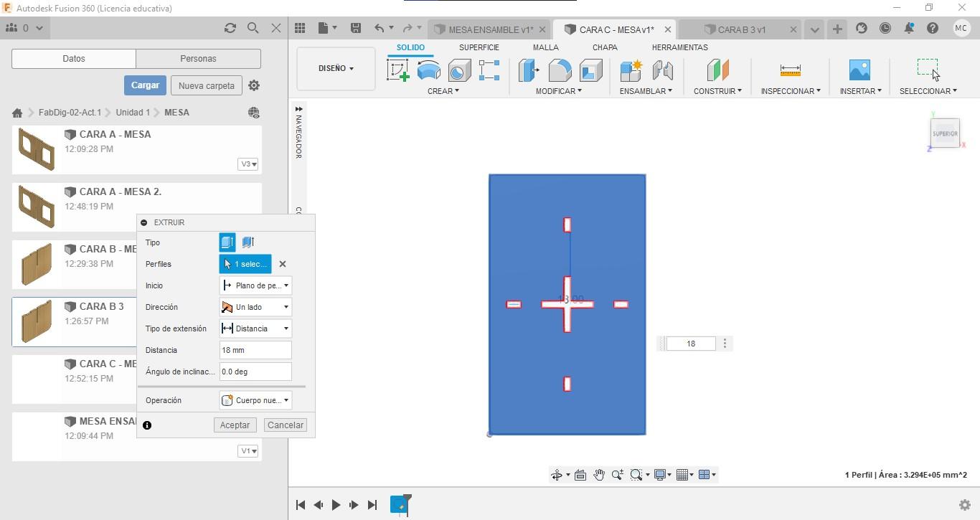This screenshot has width=980, height=520.
Task: Open the Inicio dropdown
Action: 255,285
